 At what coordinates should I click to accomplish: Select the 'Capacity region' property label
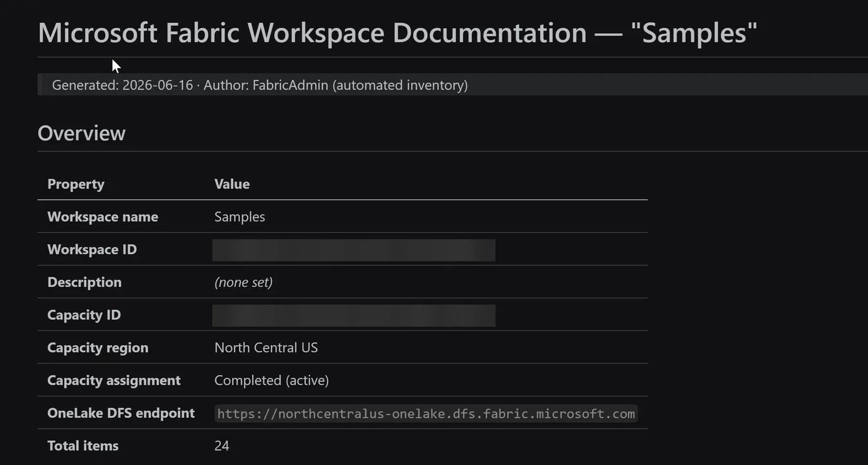tap(98, 348)
